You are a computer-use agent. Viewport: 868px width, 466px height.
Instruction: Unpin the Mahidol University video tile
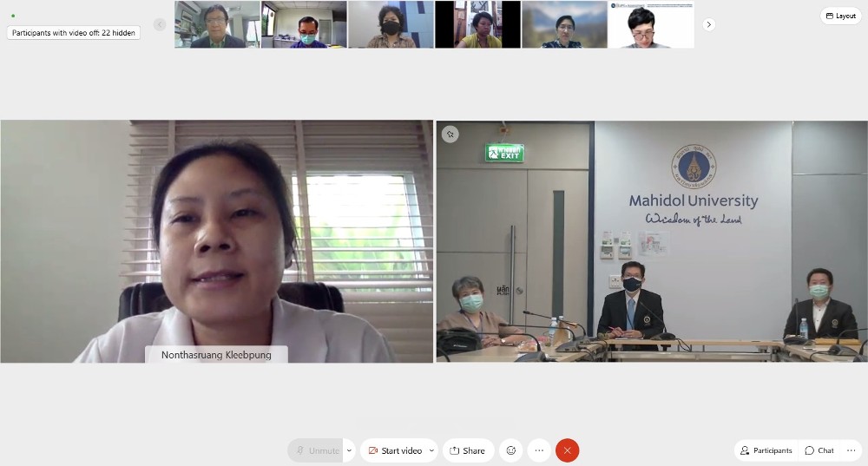pos(450,134)
